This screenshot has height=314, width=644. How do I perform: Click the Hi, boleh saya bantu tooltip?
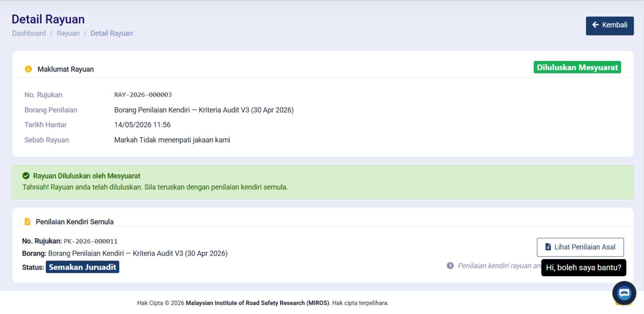584,268
